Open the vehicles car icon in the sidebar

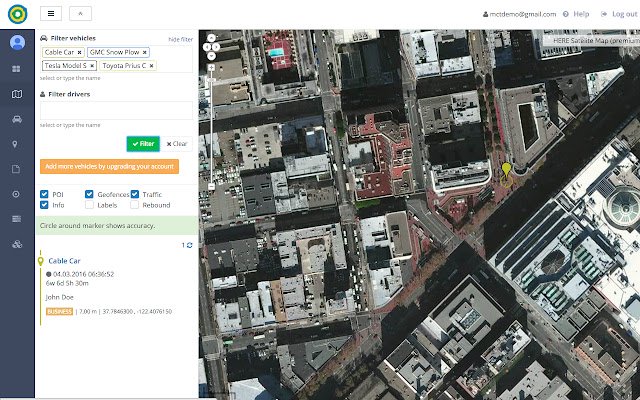pyautogui.click(x=17, y=119)
